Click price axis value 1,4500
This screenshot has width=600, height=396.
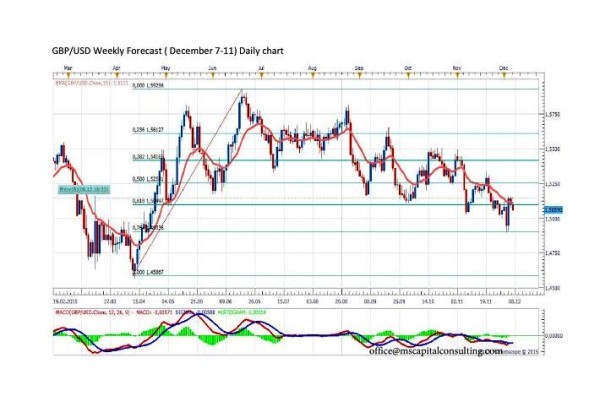(x=553, y=288)
